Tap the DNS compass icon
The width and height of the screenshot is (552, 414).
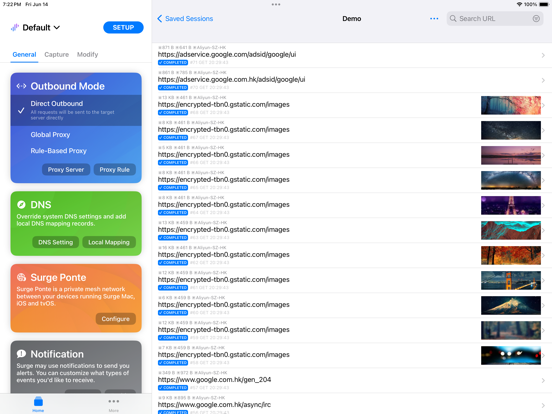click(x=21, y=205)
